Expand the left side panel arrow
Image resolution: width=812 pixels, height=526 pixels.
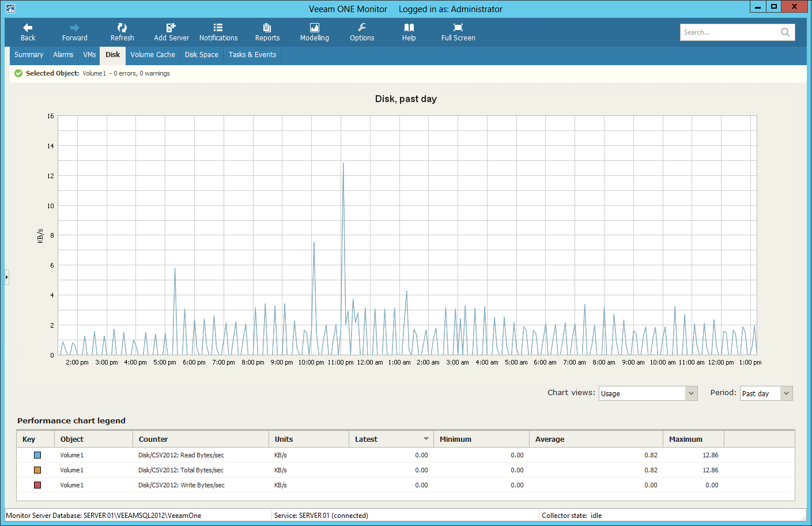pyautogui.click(x=7, y=277)
